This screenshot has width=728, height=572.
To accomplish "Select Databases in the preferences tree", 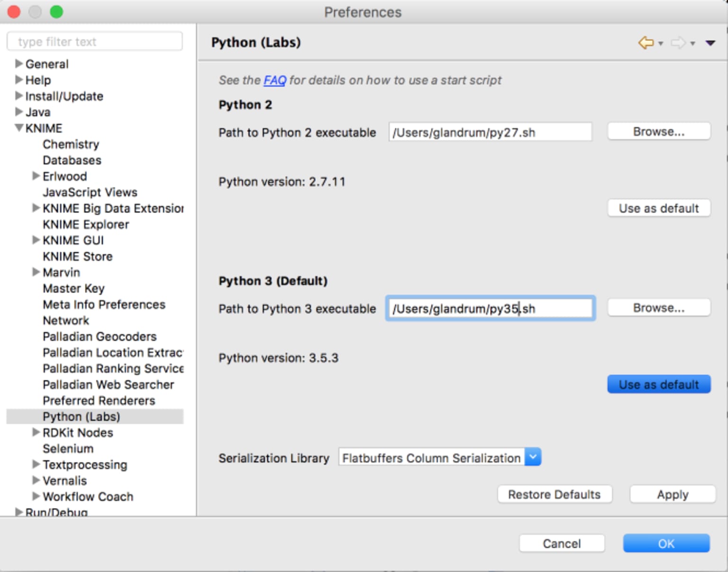I will [72, 160].
